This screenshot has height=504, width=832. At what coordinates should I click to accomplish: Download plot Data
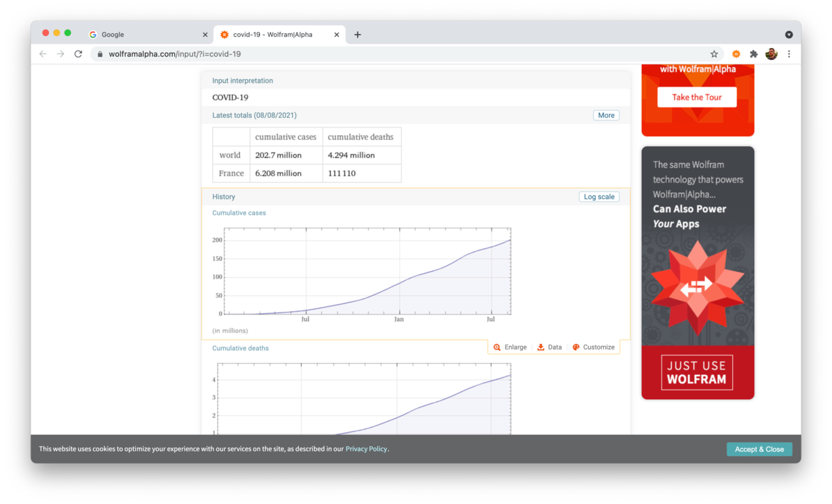click(550, 347)
